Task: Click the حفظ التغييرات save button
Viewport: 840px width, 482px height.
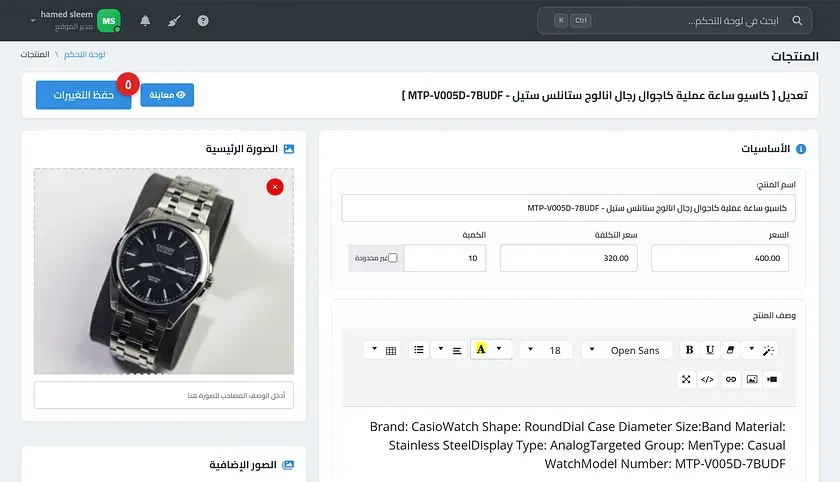Action: [84, 95]
